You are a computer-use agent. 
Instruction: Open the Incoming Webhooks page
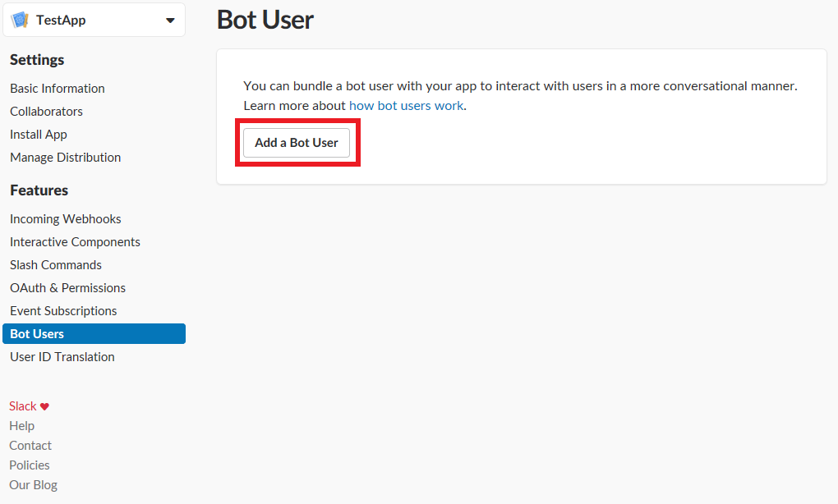tap(65, 218)
